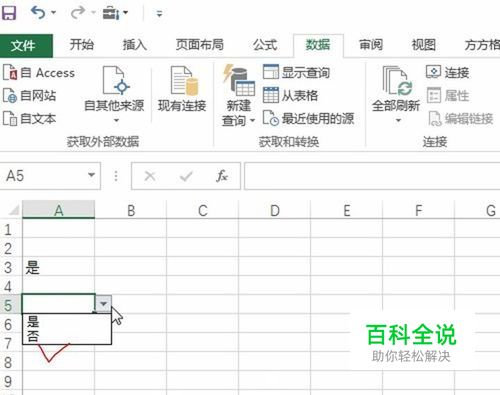Click 从表格
The height and width of the screenshot is (395, 500).
click(290, 96)
